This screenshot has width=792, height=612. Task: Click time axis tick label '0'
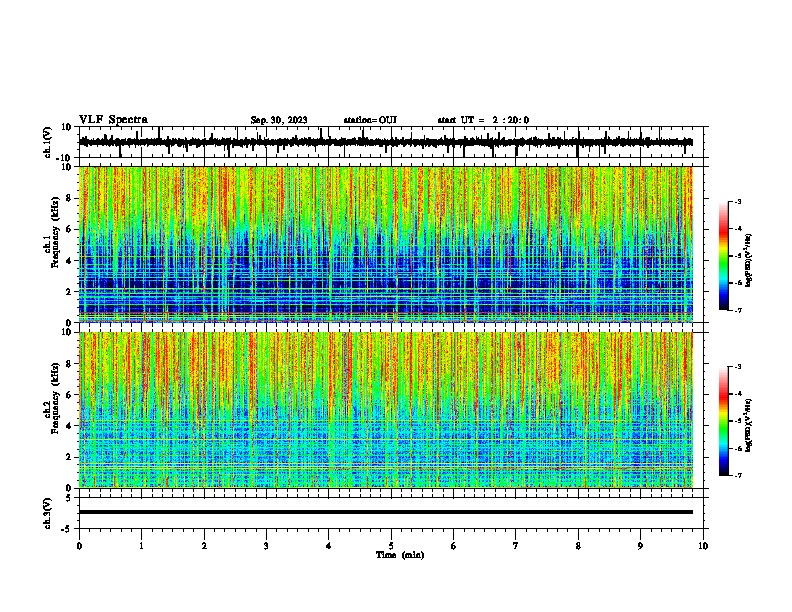[x=79, y=546]
